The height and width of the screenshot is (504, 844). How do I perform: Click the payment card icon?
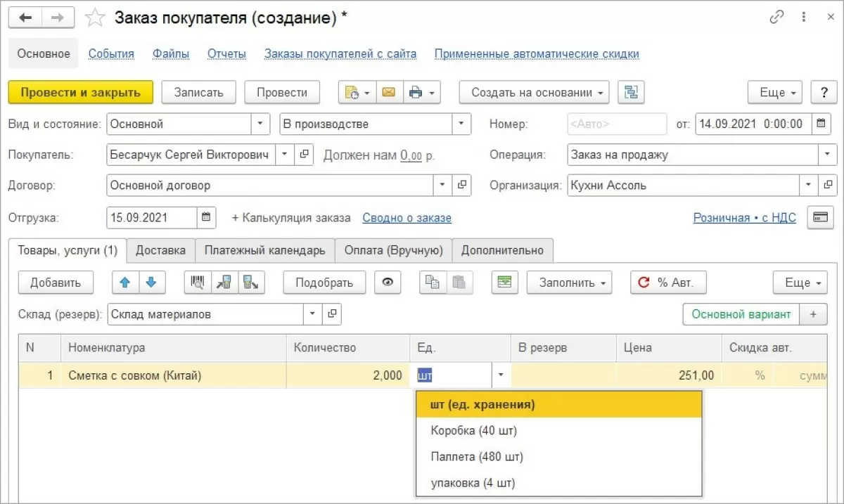tap(819, 217)
